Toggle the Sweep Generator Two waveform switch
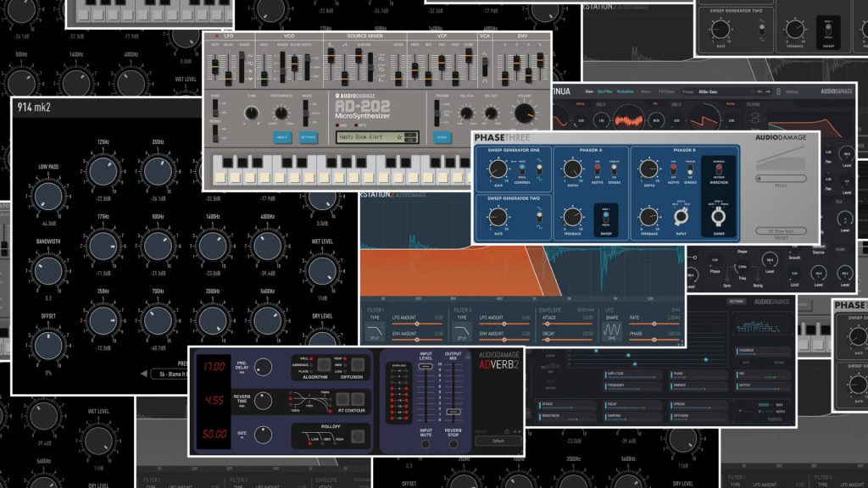The width and height of the screenshot is (868, 488). pos(539,217)
